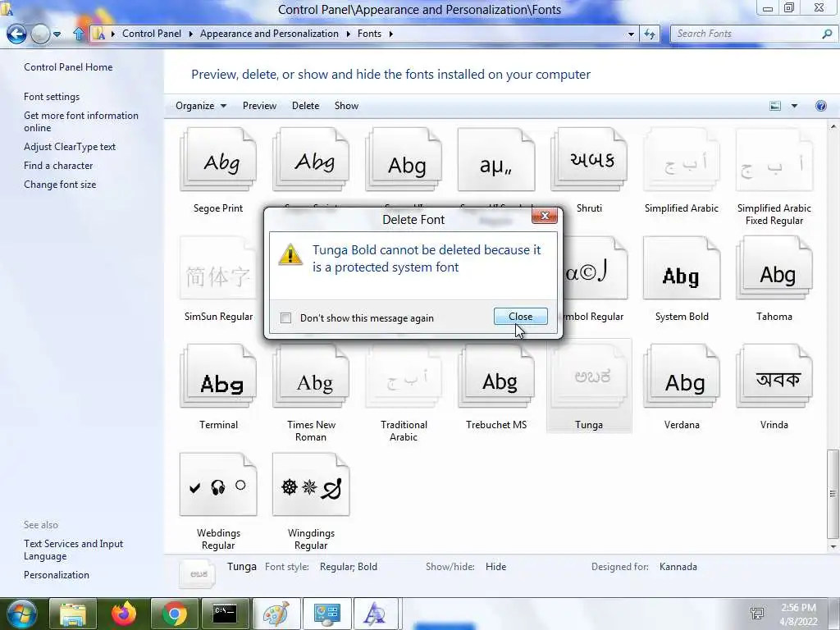
Task: Open the Organize dropdown menu
Action: coord(201,106)
